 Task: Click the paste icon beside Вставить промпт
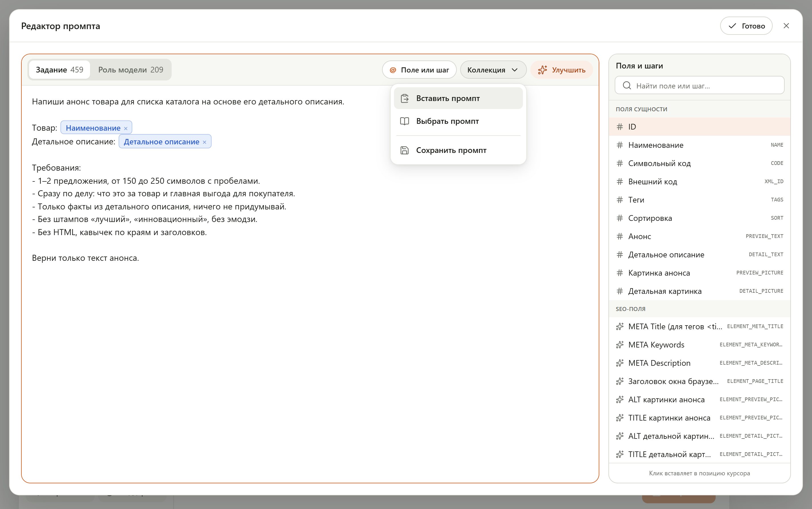(405, 98)
